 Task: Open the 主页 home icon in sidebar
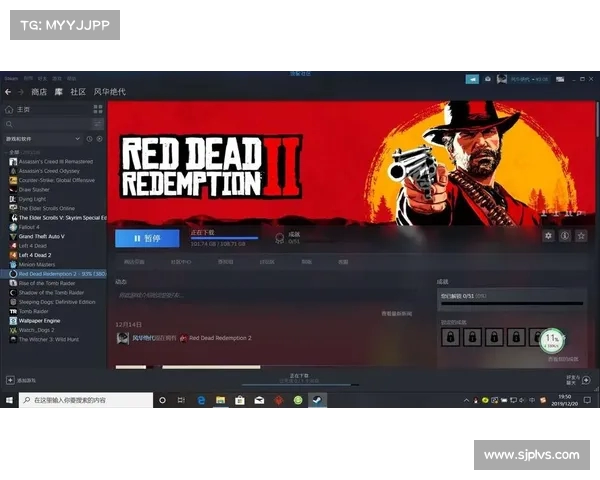9,110
